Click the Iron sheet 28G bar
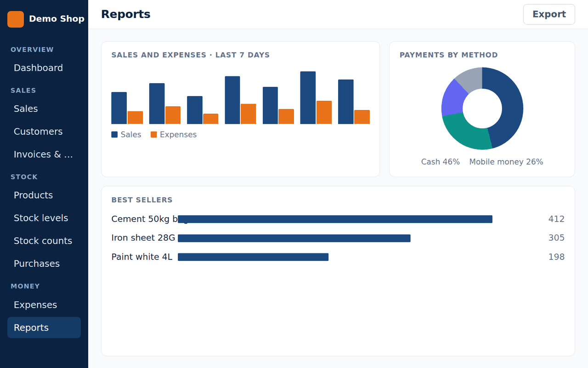Screen dimensions: 588x368 click(x=294, y=238)
